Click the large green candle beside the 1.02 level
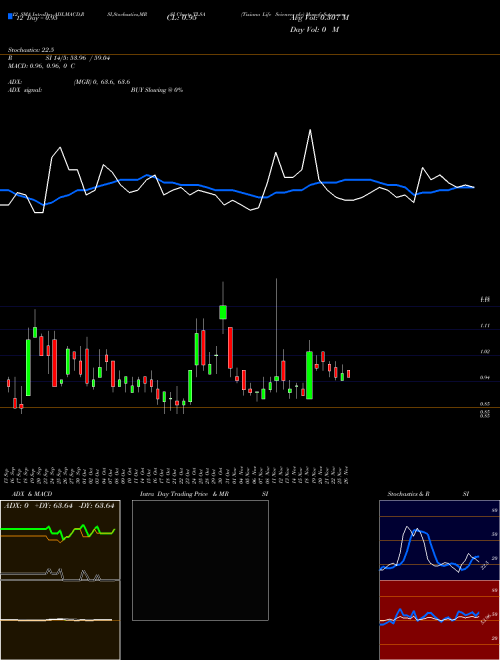500x660 pixels. [309, 375]
